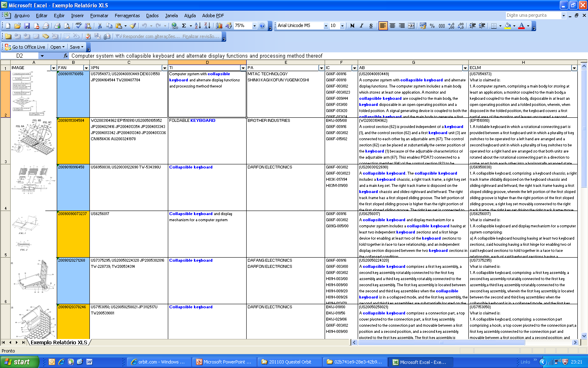
Task: Click the Open button on the Office Live toolbar
Action: pyautogui.click(x=58, y=47)
